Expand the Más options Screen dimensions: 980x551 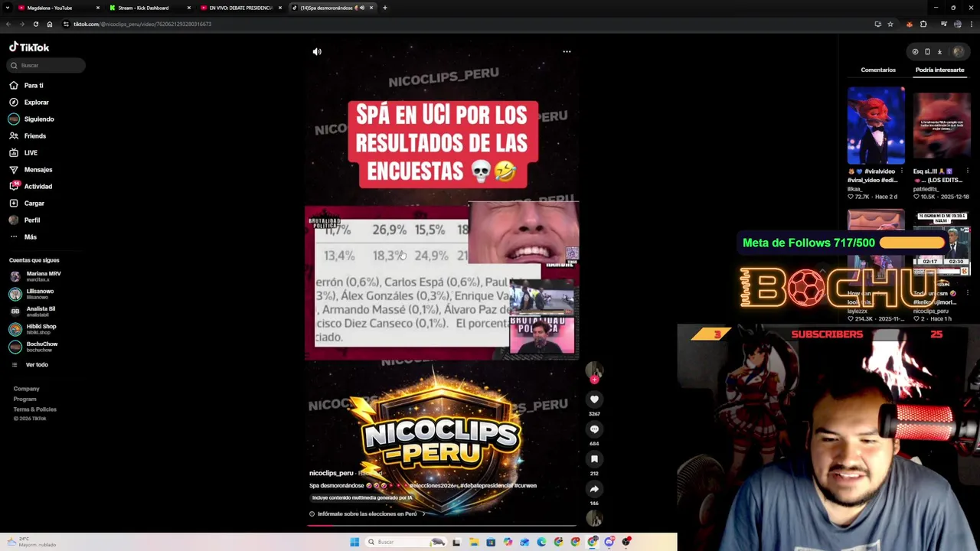pos(23,236)
